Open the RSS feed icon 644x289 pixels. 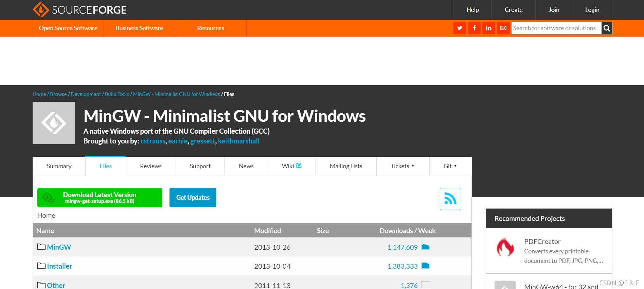pos(450,199)
